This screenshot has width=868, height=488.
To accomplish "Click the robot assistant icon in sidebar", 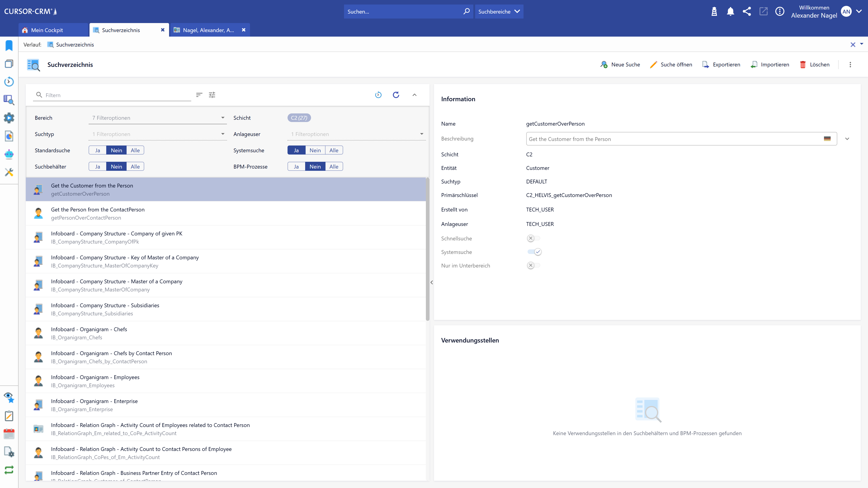I will [x=9, y=154].
